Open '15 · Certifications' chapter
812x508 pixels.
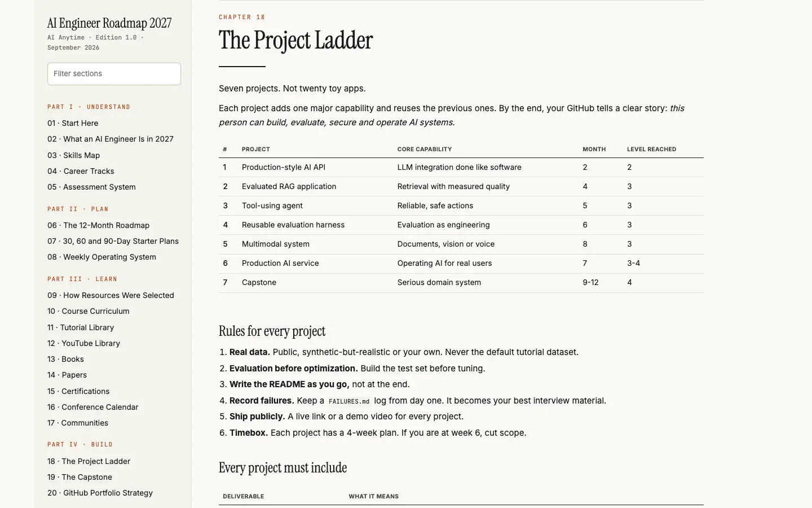coord(78,391)
